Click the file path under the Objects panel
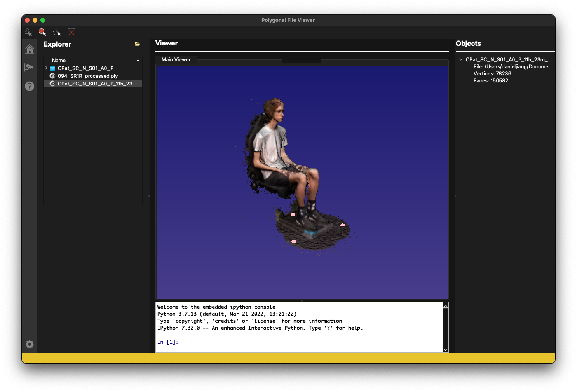Image resolution: width=577 pixels, height=392 pixels. pyautogui.click(x=513, y=66)
